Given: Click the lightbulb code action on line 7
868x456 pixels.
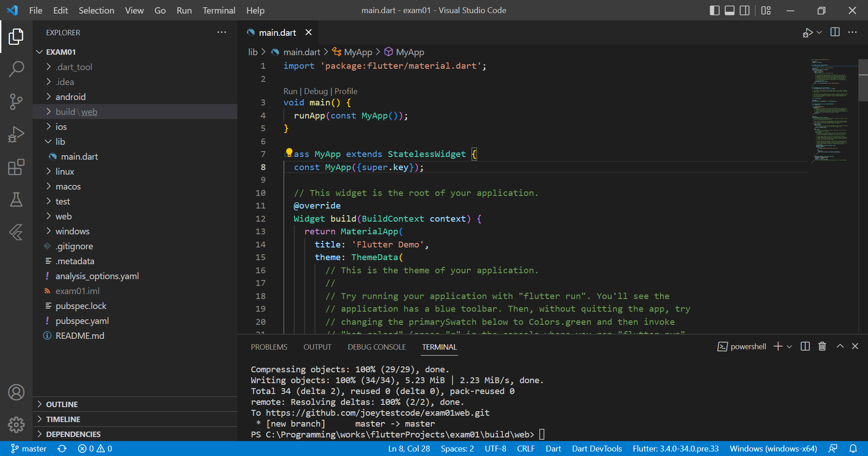Looking at the screenshot, I should pos(289,152).
